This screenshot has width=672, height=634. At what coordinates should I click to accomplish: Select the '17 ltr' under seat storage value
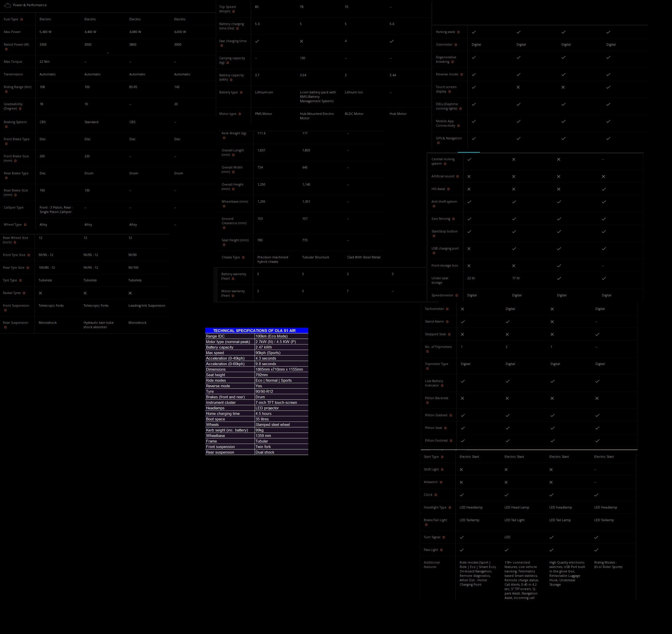(516, 278)
